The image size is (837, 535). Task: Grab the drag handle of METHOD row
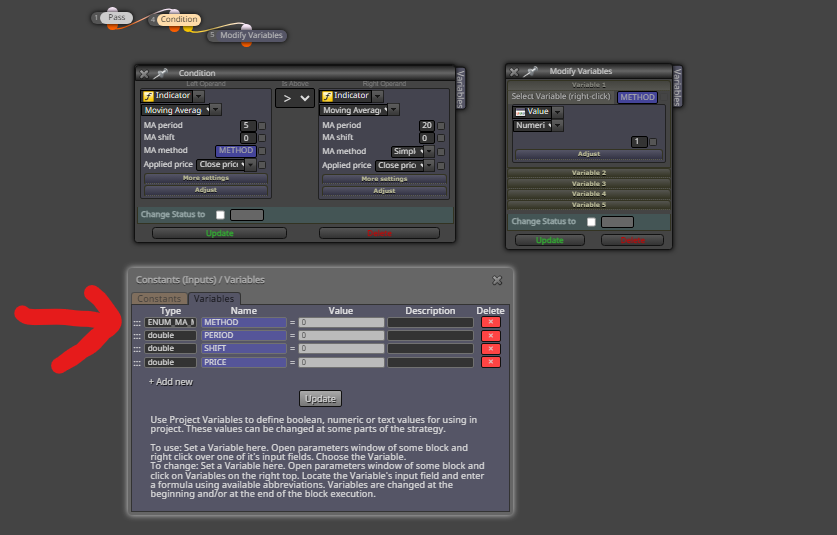[137, 323]
